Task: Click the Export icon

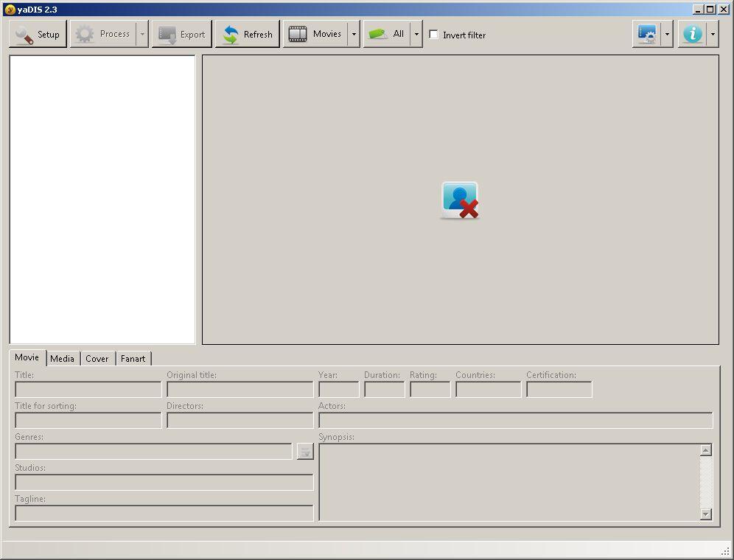Action: [x=167, y=33]
